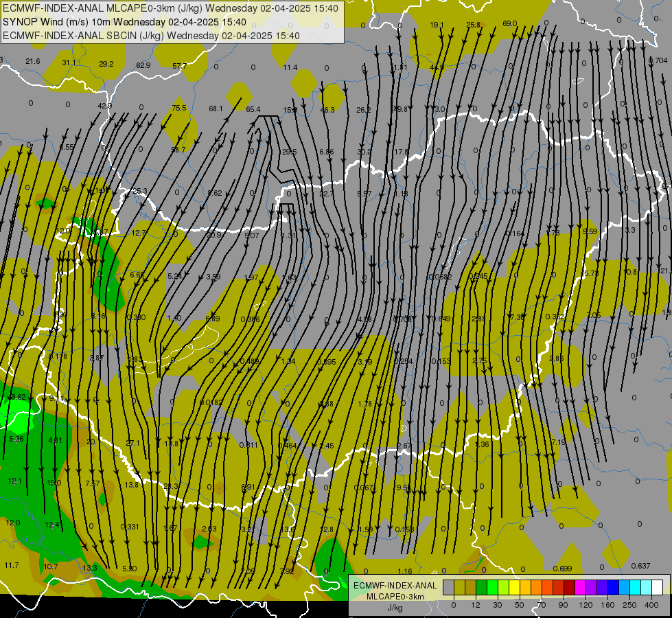Click the map value '42.9'
Viewport: 672px width, 618px height.
[104, 106]
